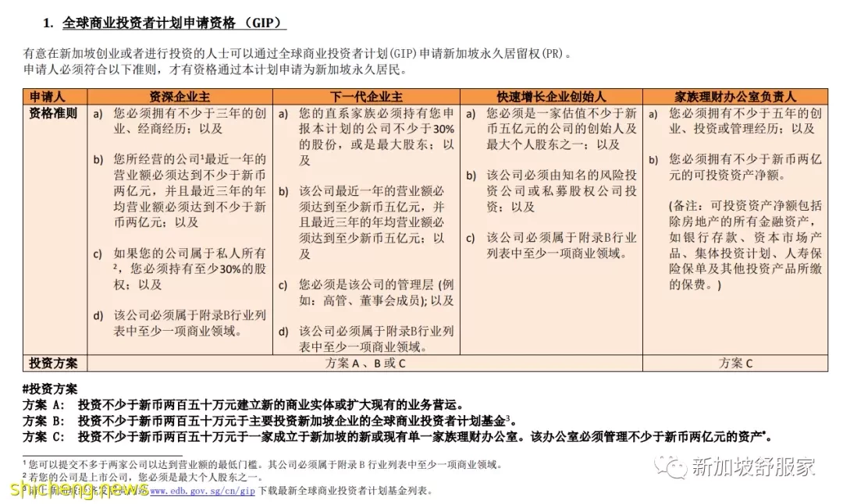The width and height of the screenshot is (843, 504).
Task: Click 资深企业主 item a) 不少于三年的创业、经商经历
Action: point(180,121)
